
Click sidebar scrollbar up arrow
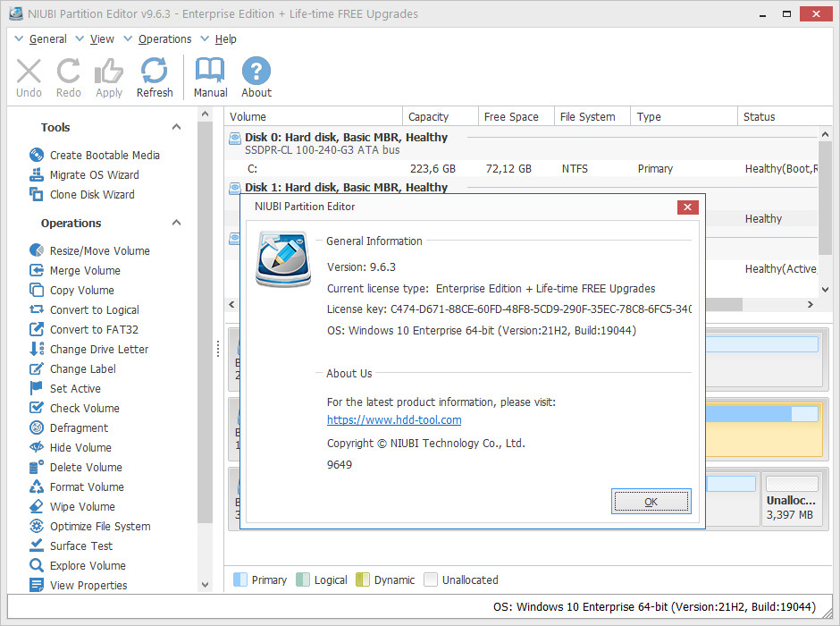click(205, 114)
